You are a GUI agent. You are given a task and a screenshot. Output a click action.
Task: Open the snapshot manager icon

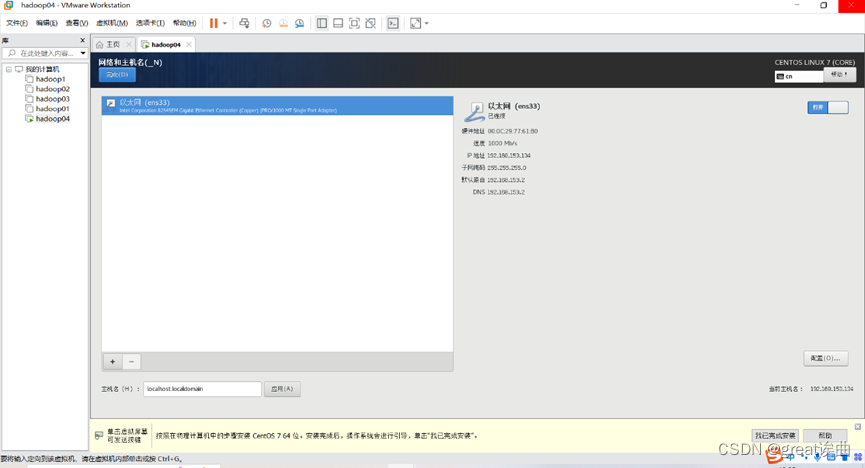[x=300, y=23]
